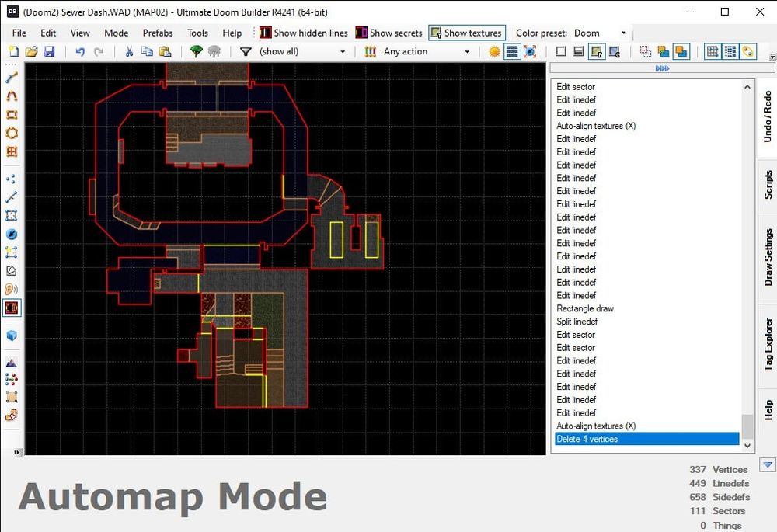Select the Rectangle draw history entry
The height and width of the screenshot is (532, 777).
tap(647, 308)
